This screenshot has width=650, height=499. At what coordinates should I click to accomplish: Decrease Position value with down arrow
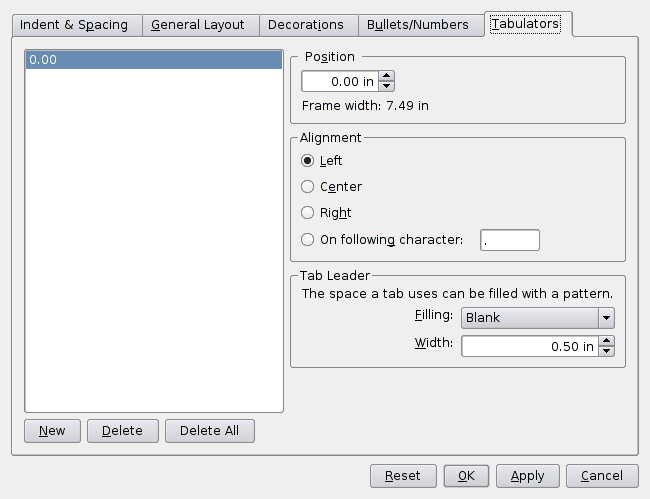(x=387, y=86)
